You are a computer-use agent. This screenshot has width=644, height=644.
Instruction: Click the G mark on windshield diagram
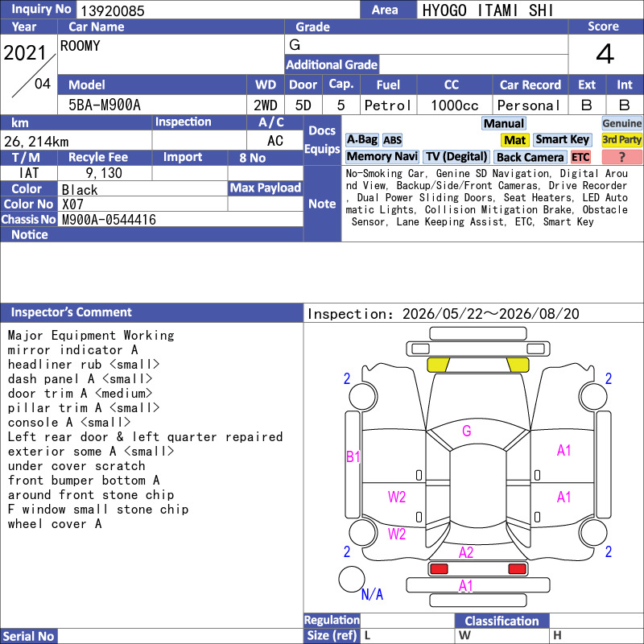(x=467, y=431)
